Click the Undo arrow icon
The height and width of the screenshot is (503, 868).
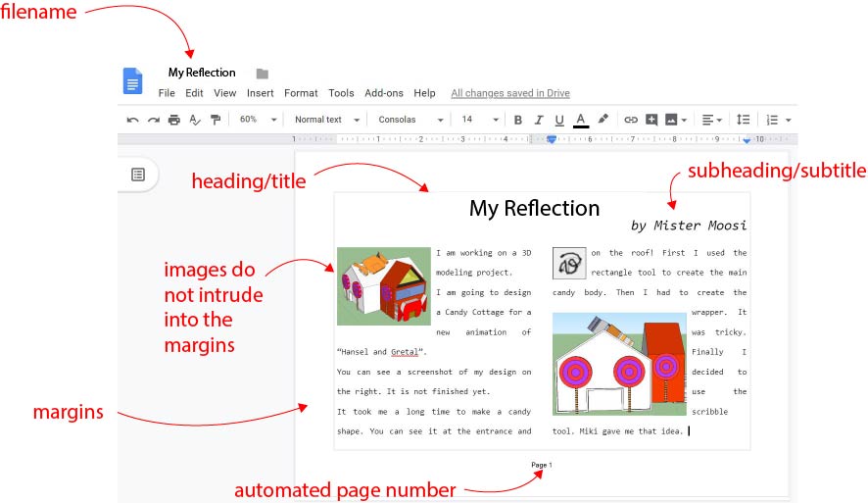click(132, 120)
